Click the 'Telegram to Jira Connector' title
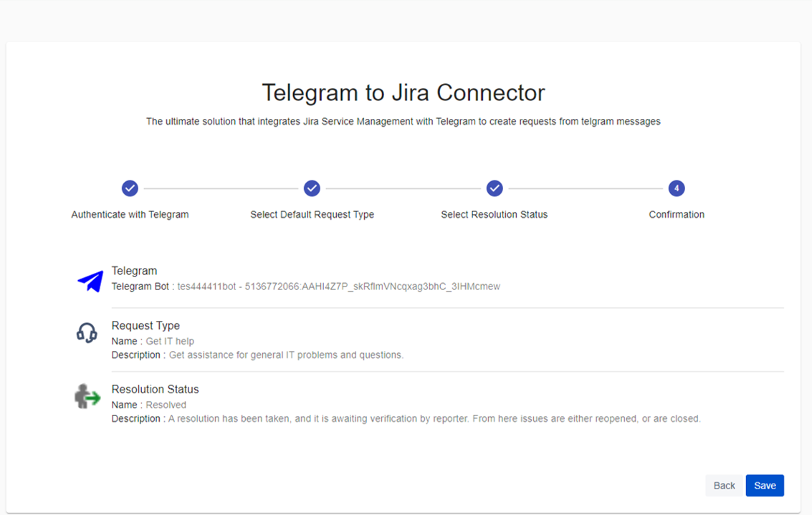The image size is (812, 515). [403, 93]
